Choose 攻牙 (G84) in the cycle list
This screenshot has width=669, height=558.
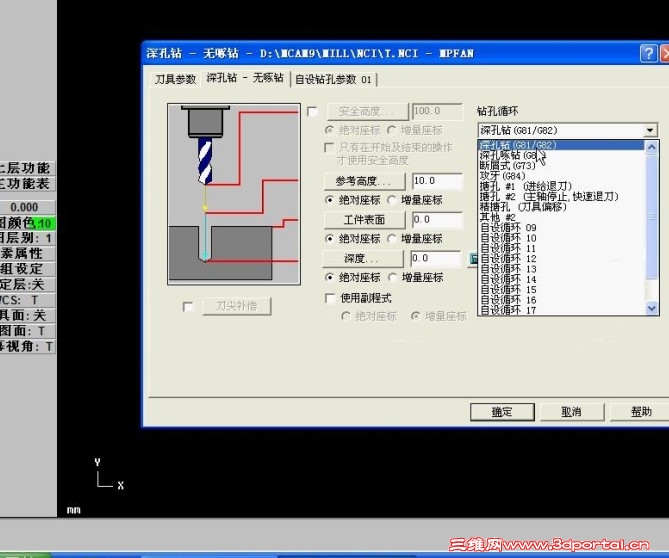coord(561,176)
